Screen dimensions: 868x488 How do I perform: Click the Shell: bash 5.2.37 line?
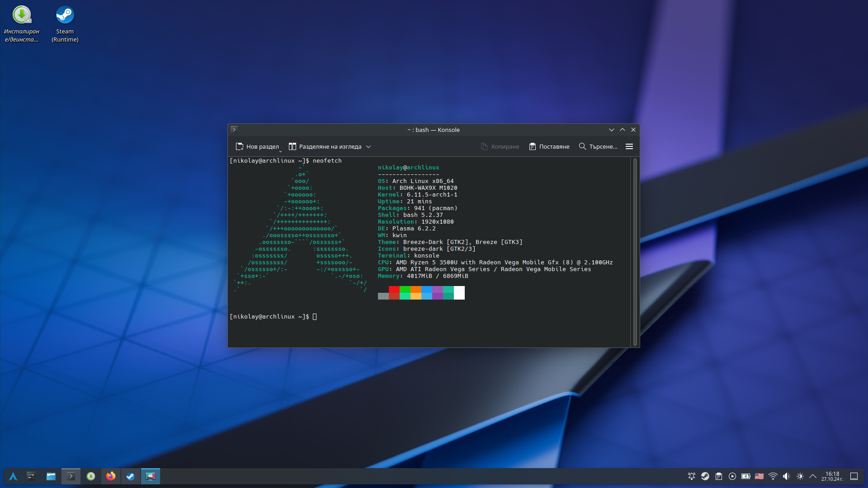(x=410, y=215)
